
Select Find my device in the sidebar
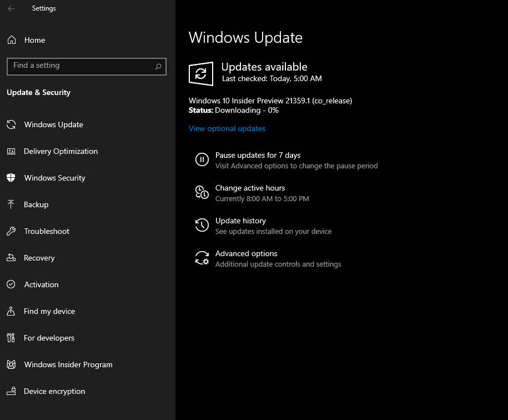(x=50, y=311)
